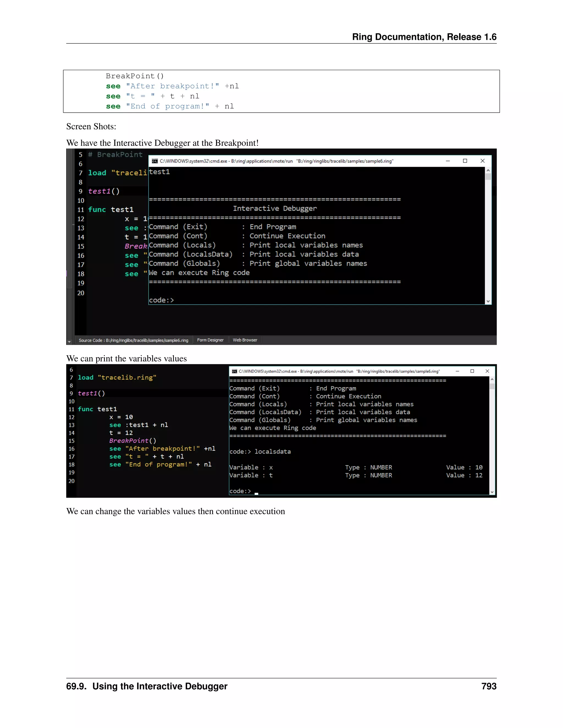Open the Web Browser tab
The height and width of the screenshot is (728, 563).
[245, 340]
